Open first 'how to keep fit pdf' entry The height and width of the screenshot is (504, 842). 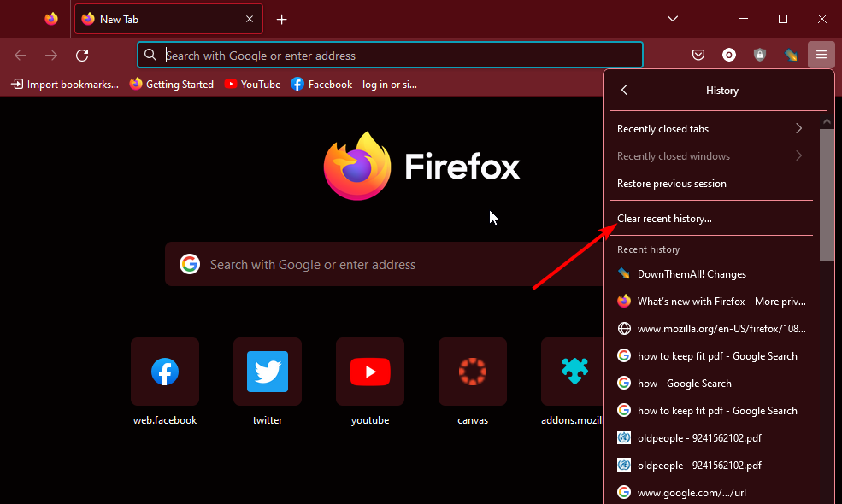(x=711, y=356)
